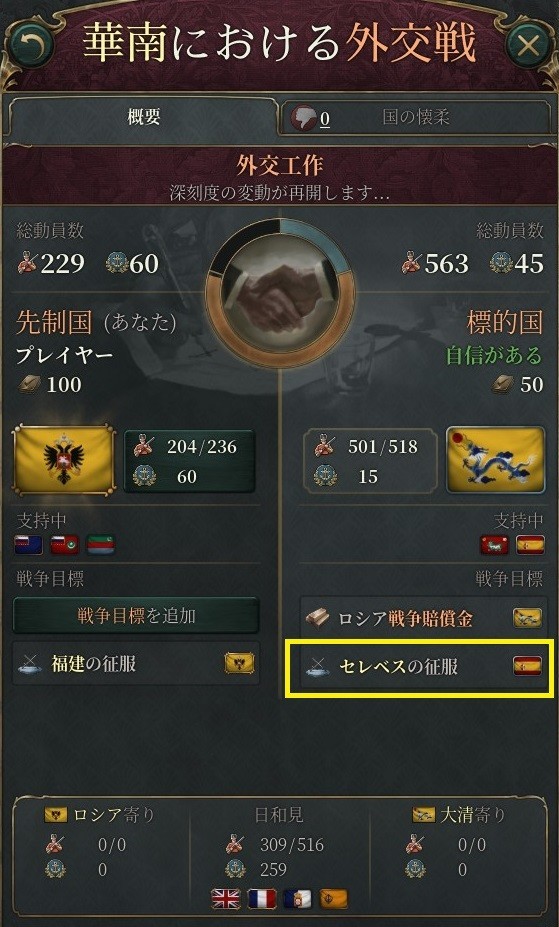Click the small Qing flag beside 大清寄り
Viewport: 559px width, 927px height.
(424, 815)
